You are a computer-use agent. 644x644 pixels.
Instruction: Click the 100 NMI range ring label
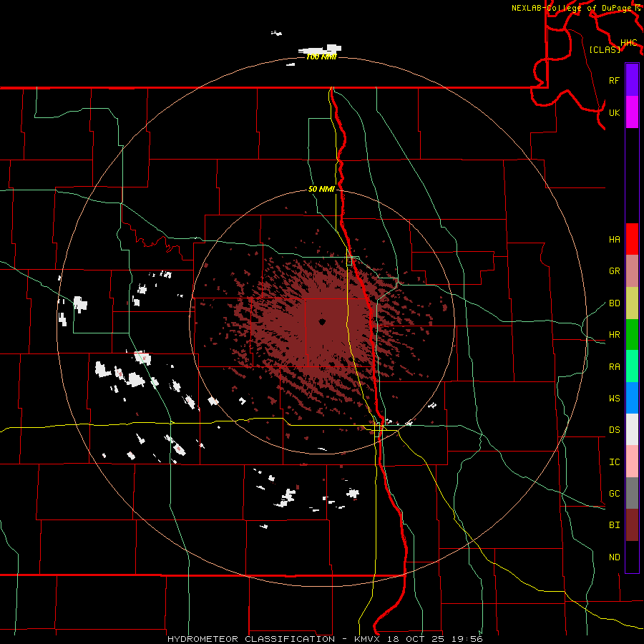coord(321,57)
